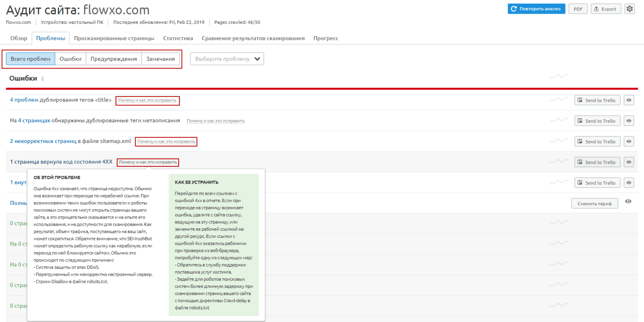Click 'КАК ЕЕ УСТРАНИТЬ' tooltip heading
This screenshot has width=644, height=322.
[196, 182]
